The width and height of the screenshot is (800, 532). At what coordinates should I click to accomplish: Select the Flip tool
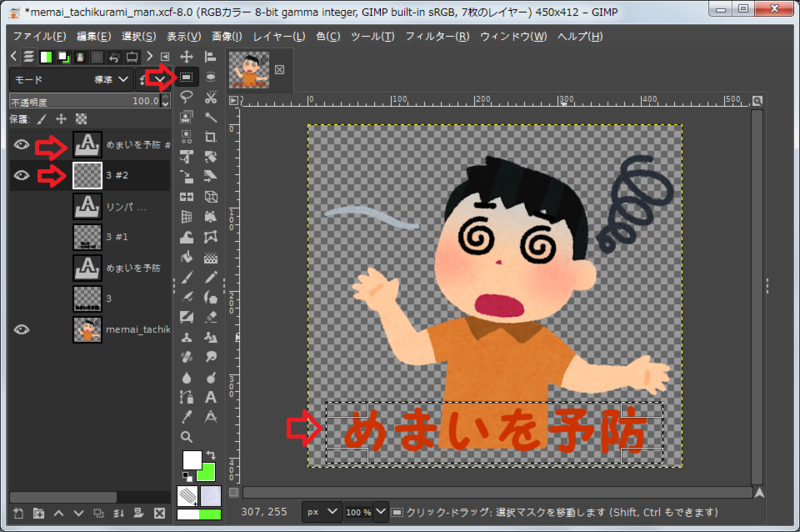coord(187,197)
